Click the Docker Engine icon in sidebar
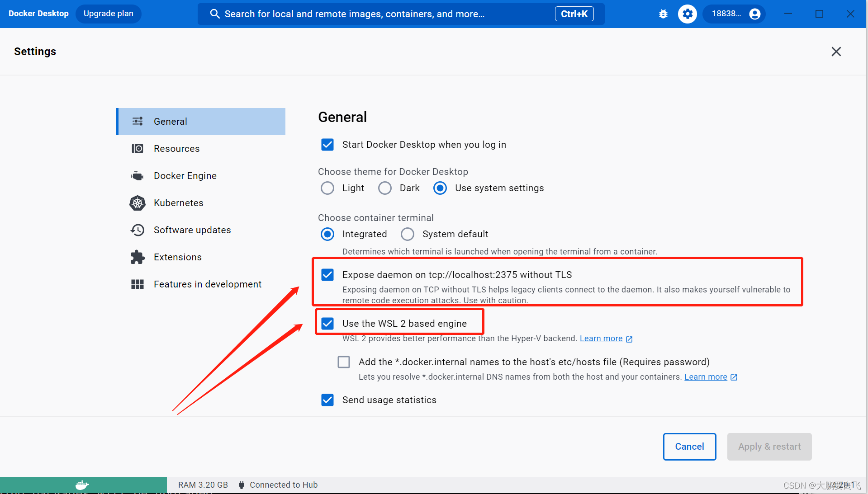The width and height of the screenshot is (868, 494). click(138, 175)
